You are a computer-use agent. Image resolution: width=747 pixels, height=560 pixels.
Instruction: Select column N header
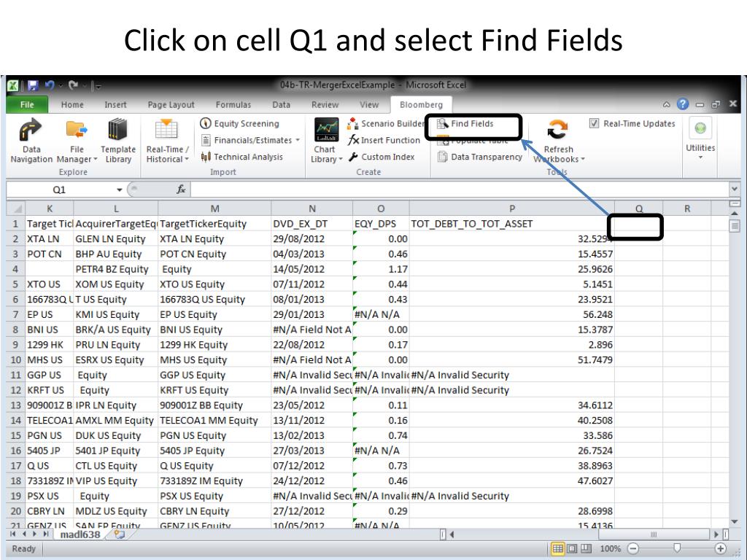click(x=312, y=209)
